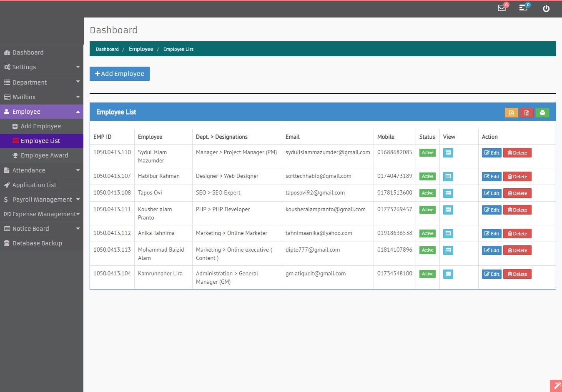Click the Dept. > Designations column header
The width and height of the screenshot is (562, 392).
coord(222,137)
